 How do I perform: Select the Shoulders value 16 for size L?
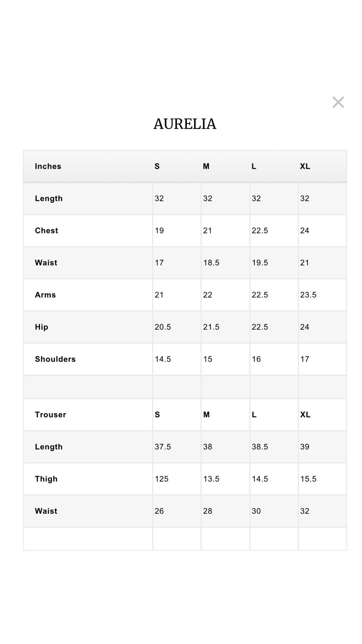tap(256, 359)
